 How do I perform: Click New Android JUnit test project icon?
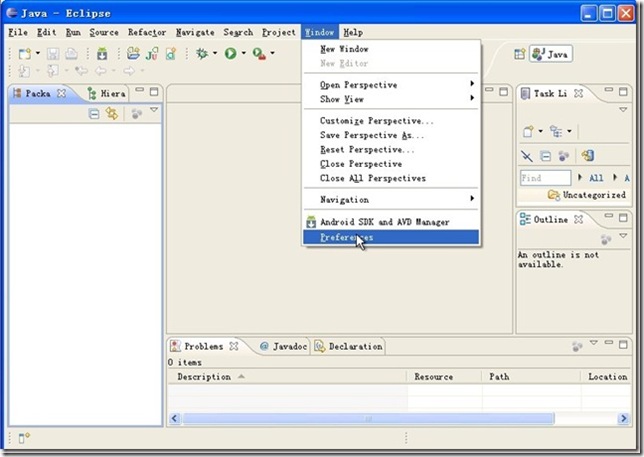click(152, 54)
